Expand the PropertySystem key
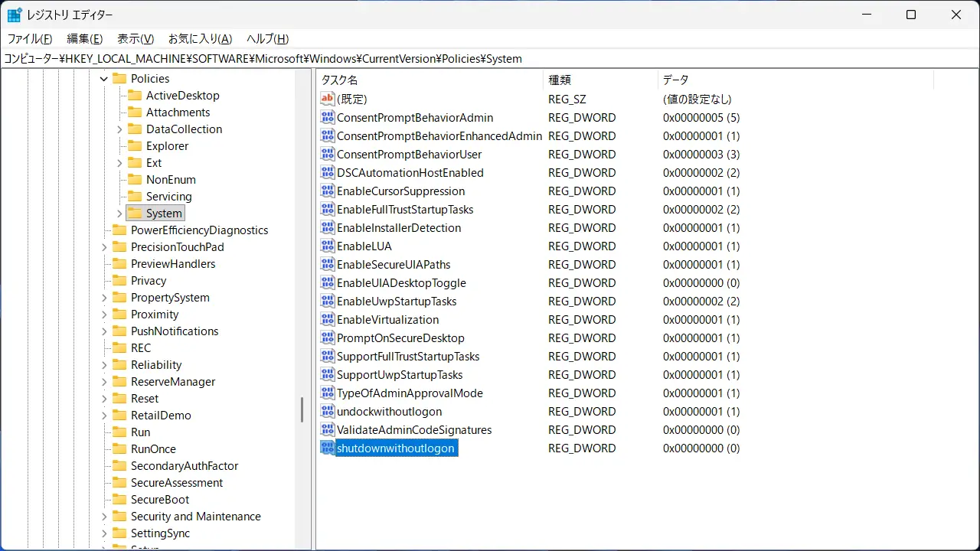Image resolution: width=980 pixels, height=551 pixels. [104, 297]
